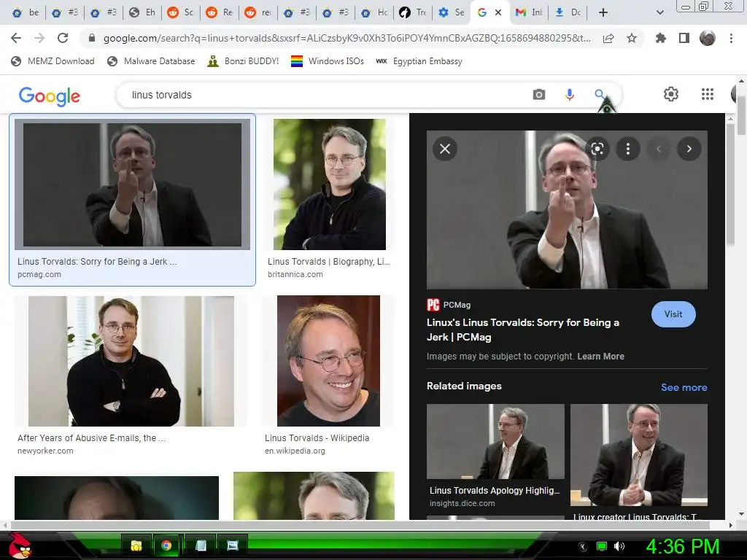
Task: Click the en.wikipedia.org source text
Action: (295, 451)
